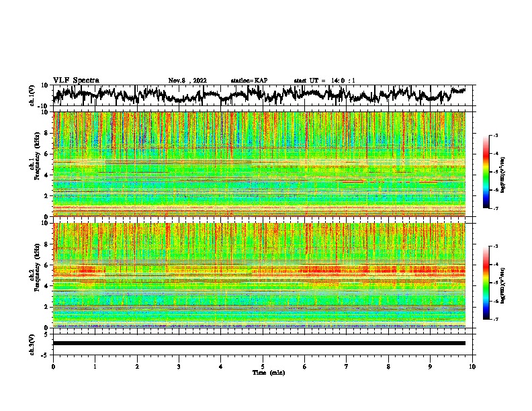Click the "VLF Spectra" title text
The width and height of the screenshot is (532, 411).
click(76, 81)
